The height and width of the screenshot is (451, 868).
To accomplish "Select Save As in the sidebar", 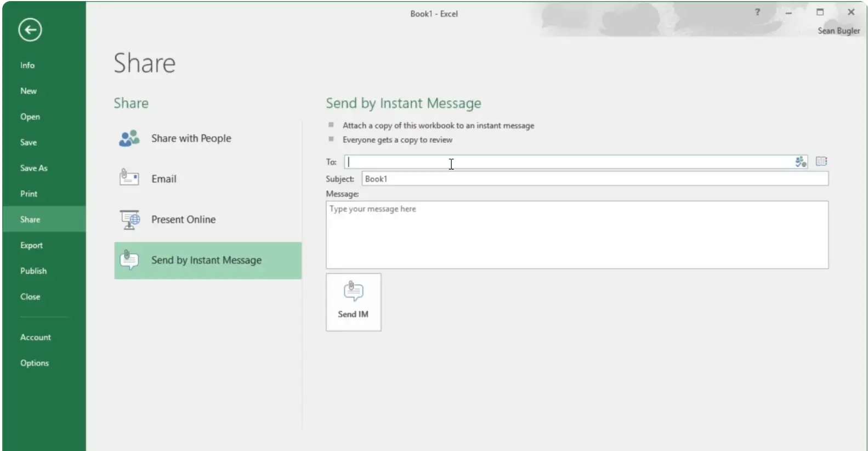I will coord(34,168).
